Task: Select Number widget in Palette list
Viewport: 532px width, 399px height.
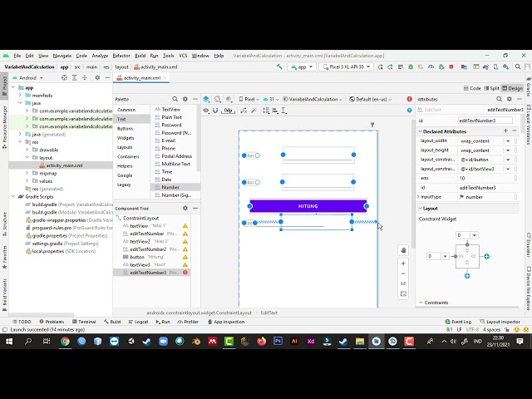Action: (175, 187)
